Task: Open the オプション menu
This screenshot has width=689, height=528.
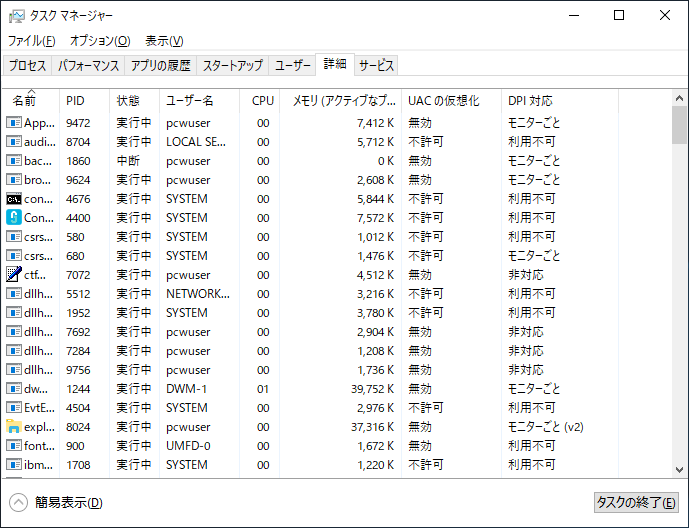Action: tap(99, 41)
